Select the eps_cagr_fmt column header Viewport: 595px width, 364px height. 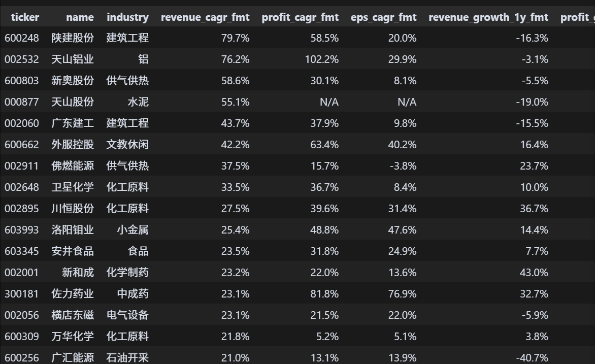click(x=384, y=17)
